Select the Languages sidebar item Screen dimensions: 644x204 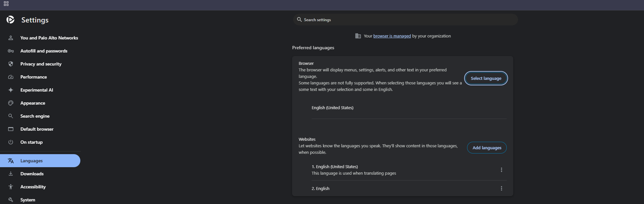[32, 161]
